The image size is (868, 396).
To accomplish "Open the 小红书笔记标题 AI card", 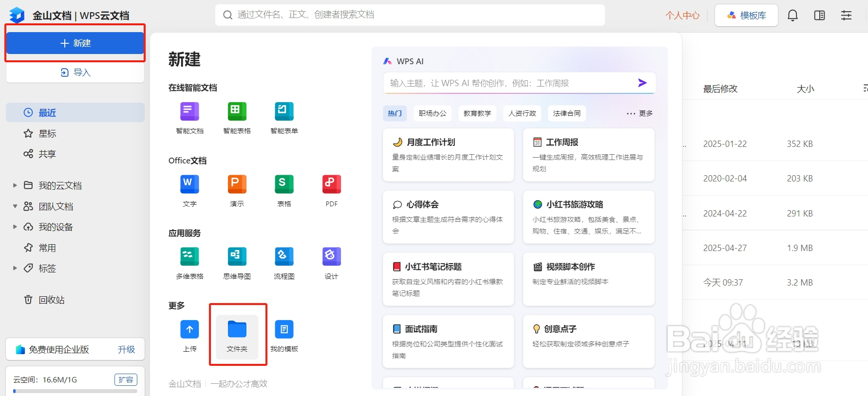I will coord(448,279).
